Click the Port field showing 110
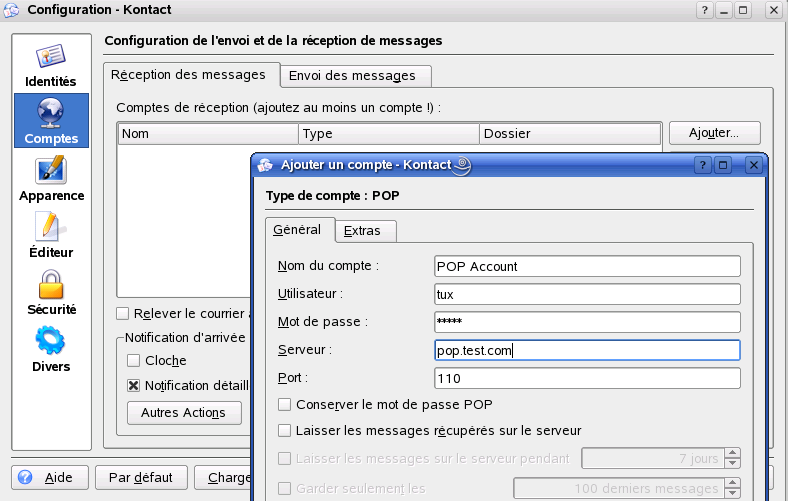Image resolution: width=788 pixels, height=501 pixels. coord(587,378)
